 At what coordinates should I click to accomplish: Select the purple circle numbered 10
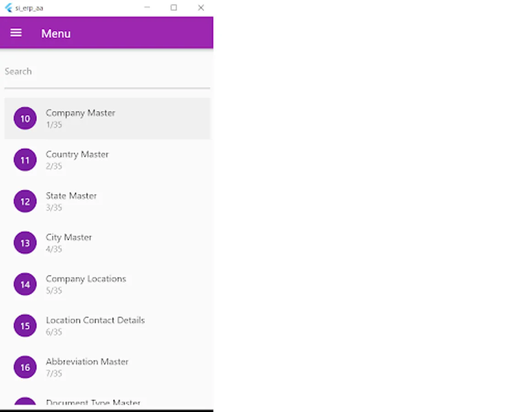[x=25, y=118]
